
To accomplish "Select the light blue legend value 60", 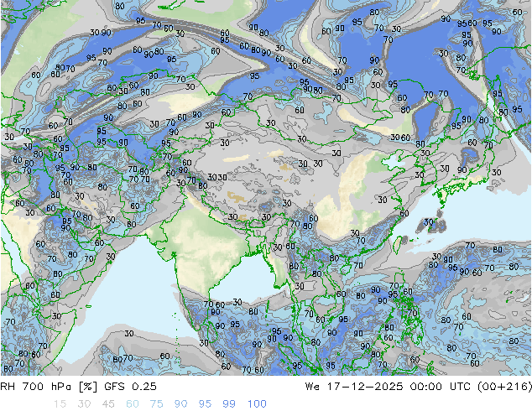I will (x=133, y=404).
